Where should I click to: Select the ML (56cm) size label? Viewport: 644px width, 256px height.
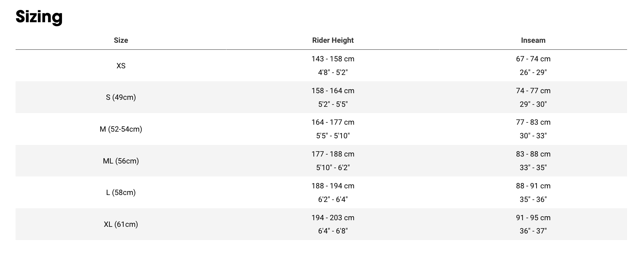(x=121, y=161)
